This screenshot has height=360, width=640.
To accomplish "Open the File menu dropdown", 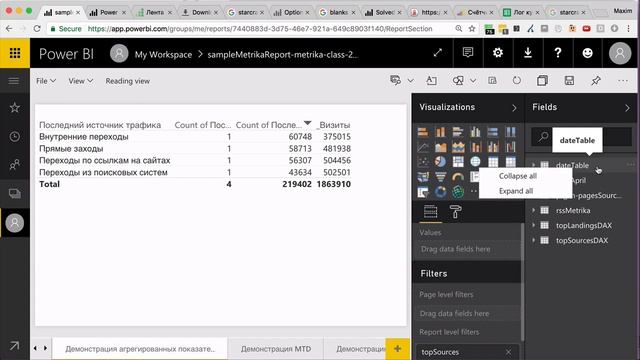I will click(x=46, y=81).
